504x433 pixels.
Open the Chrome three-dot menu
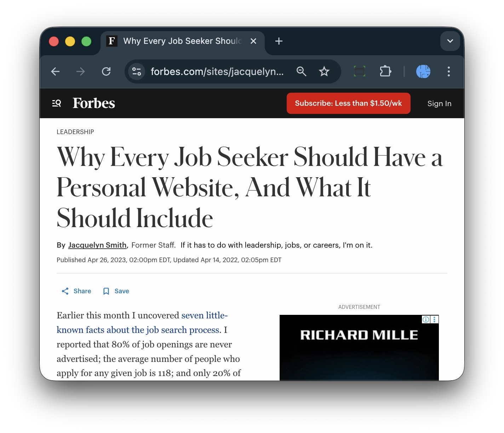pos(448,71)
